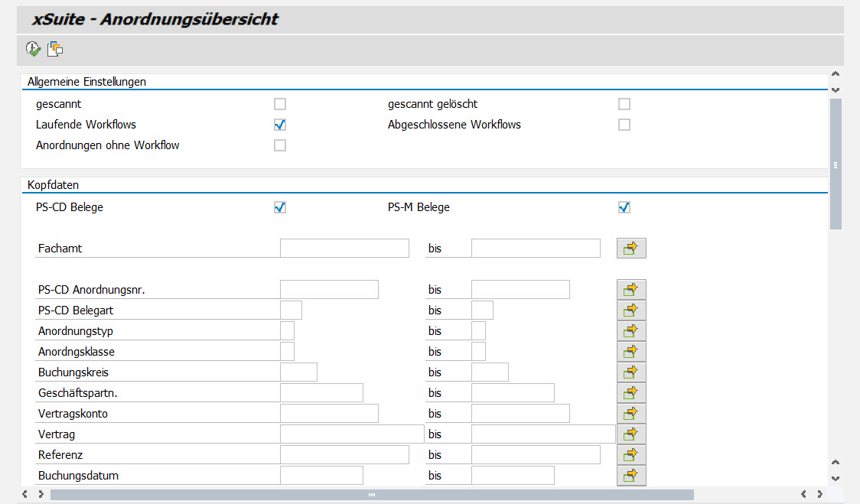Screen dimensions: 860x504
Task: Open multiple selection for Referenz
Action: coord(630,454)
